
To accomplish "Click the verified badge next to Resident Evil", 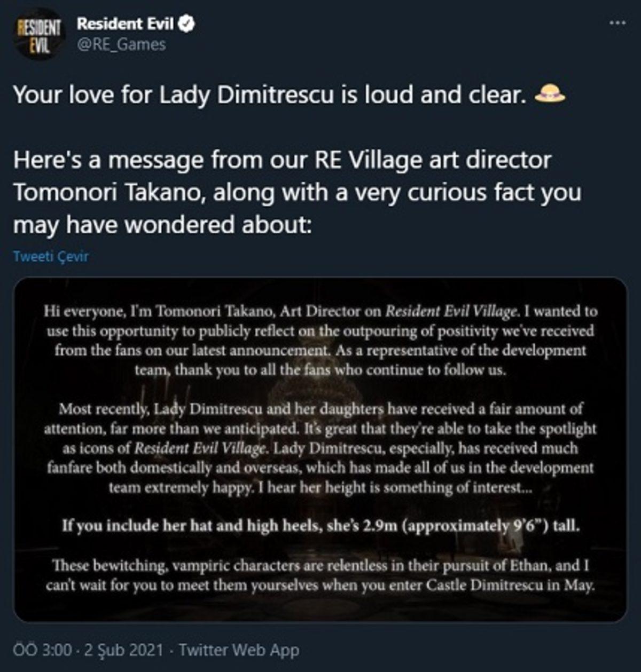I will [187, 22].
